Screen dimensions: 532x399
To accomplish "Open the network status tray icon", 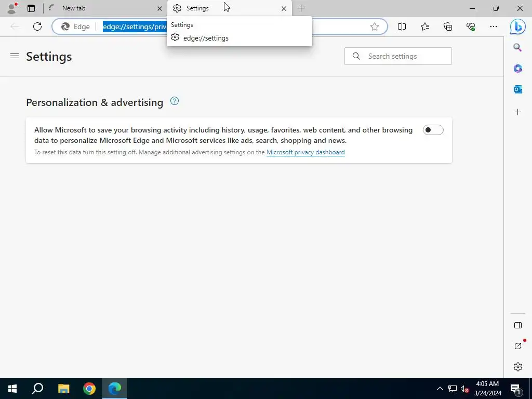I will tap(453, 389).
